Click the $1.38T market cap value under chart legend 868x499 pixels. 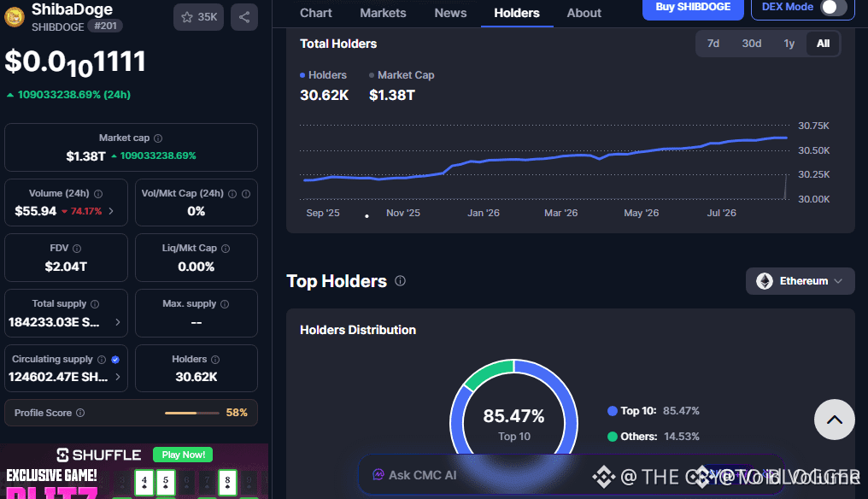click(x=392, y=95)
